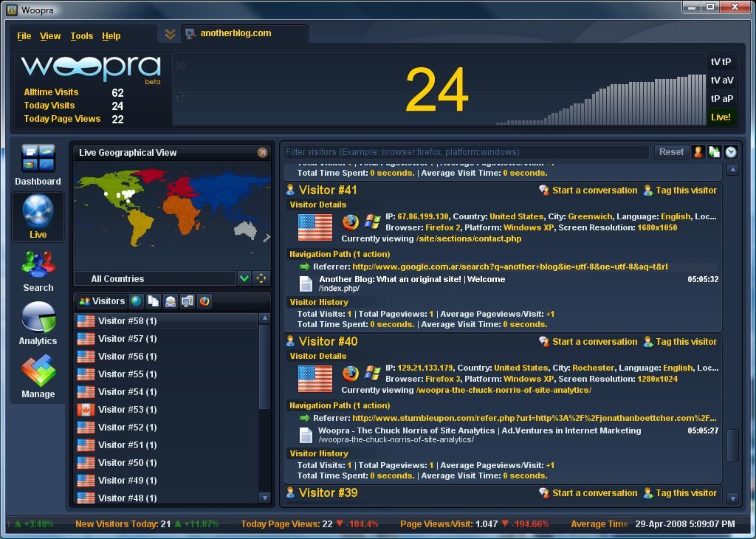Open the File menu

(x=24, y=36)
